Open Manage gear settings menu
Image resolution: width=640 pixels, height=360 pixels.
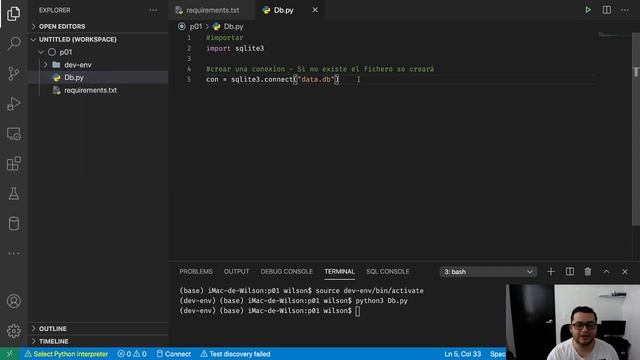tap(13, 331)
